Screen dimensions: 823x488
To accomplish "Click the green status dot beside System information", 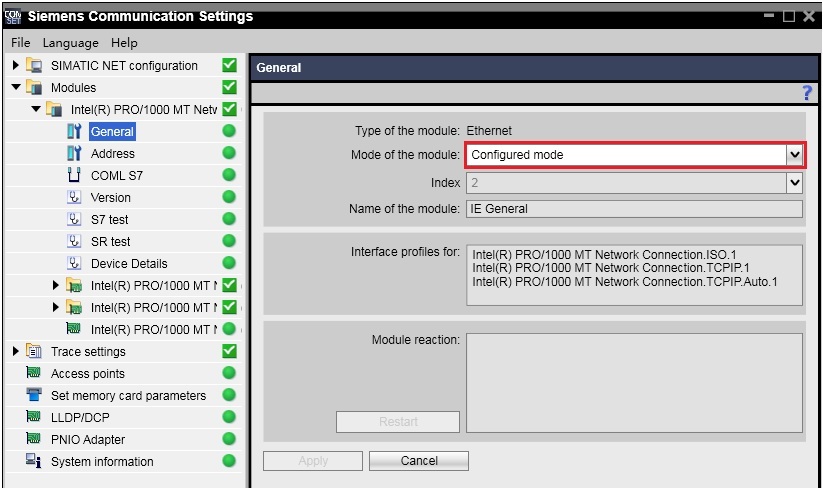I will click(229, 461).
